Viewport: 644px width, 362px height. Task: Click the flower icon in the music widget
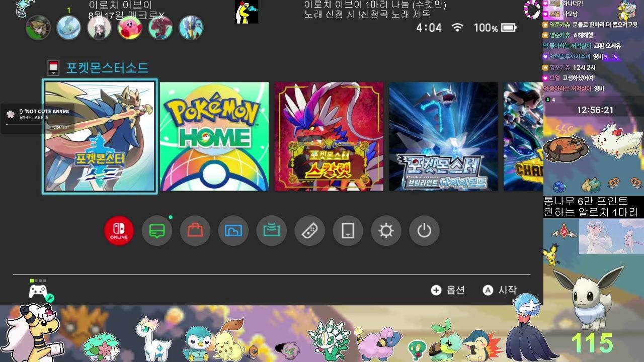pyautogui.click(x=11, y=114)
